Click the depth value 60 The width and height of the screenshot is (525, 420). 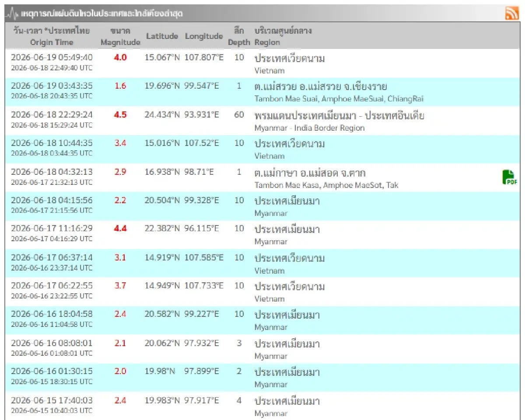[x=239, y=115]
